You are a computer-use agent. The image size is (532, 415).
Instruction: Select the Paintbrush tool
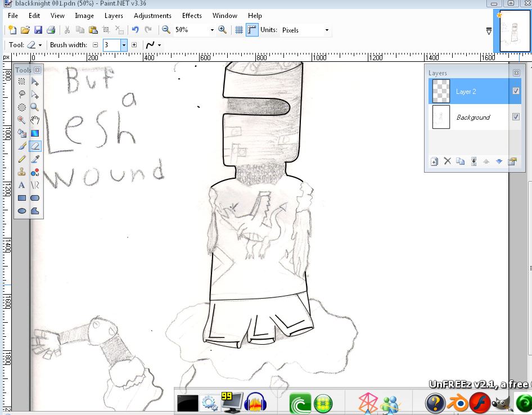22,146
